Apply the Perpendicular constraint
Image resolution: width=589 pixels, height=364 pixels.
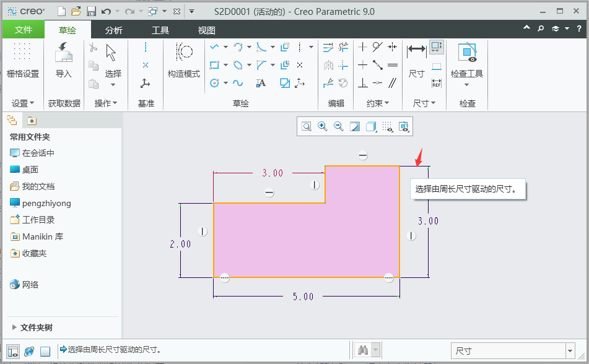click(x=362, y=83)
